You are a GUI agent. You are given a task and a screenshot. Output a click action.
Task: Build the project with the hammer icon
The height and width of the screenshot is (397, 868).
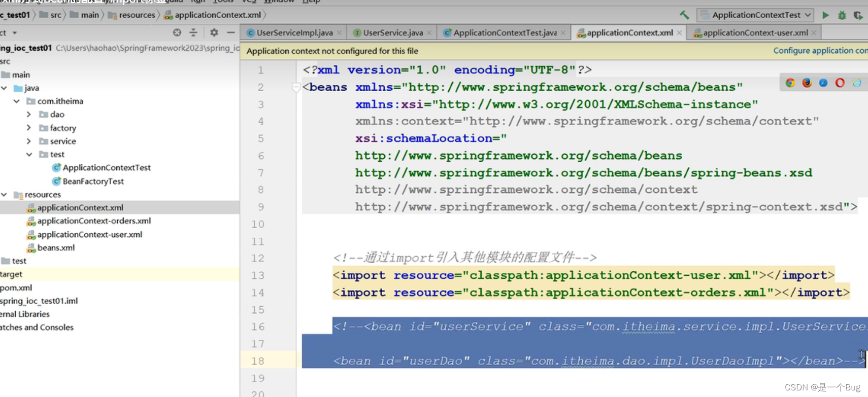coord(684,15)
